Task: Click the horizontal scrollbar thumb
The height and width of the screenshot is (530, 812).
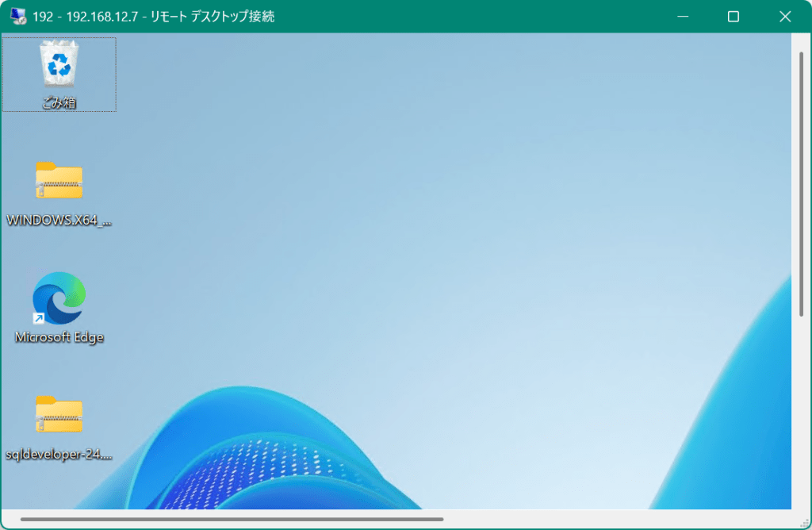Action: point(230,520)
